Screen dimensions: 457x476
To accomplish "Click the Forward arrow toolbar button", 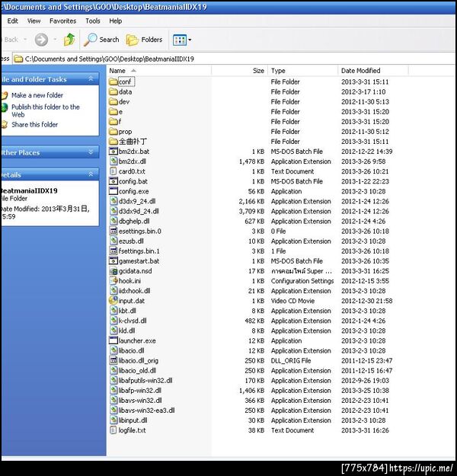I will (x=41, y=40).
